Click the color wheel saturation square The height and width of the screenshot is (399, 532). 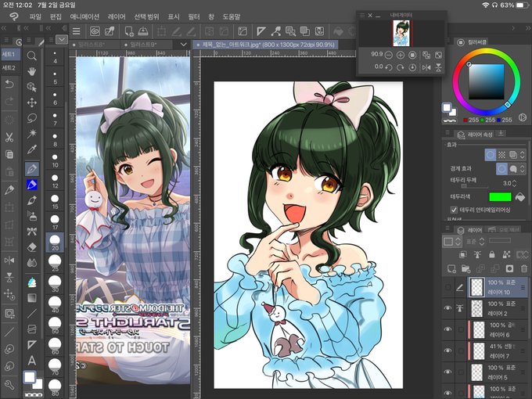(487, 82)
